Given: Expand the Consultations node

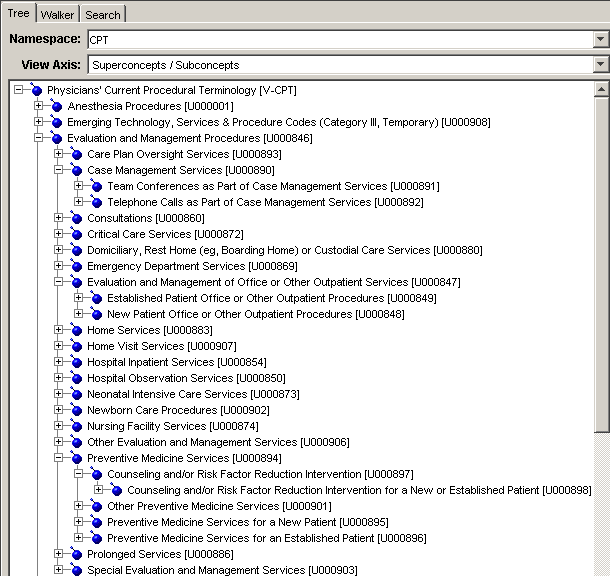Looking at the screenshot, I should click(58, 217).
